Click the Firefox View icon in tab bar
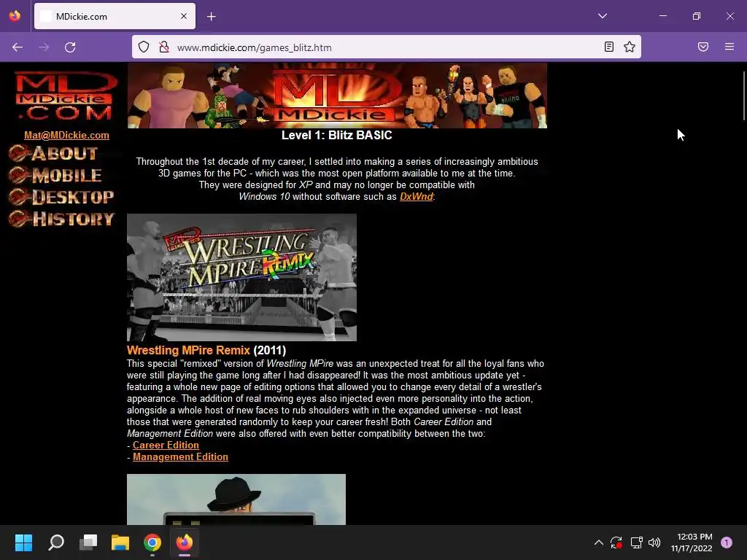This screenshot has width=747, height=560. coord(15,16)
